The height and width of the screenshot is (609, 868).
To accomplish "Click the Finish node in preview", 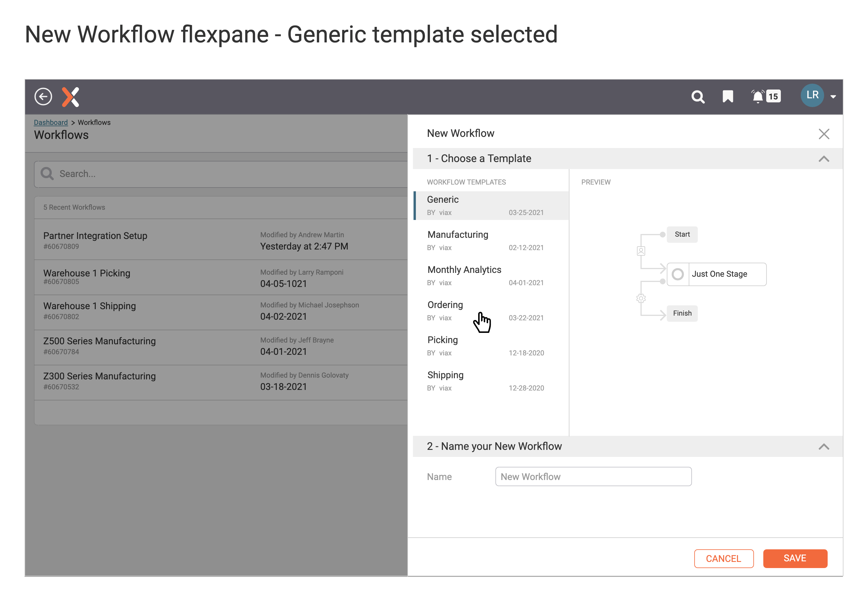I will (682, 313).
